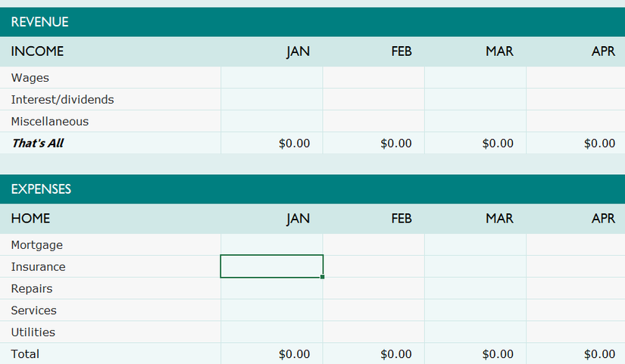The height and width of the screenshot is (364, 625).
Task: Select the Miscellaneous MAR cell
Action: [475, 122]
